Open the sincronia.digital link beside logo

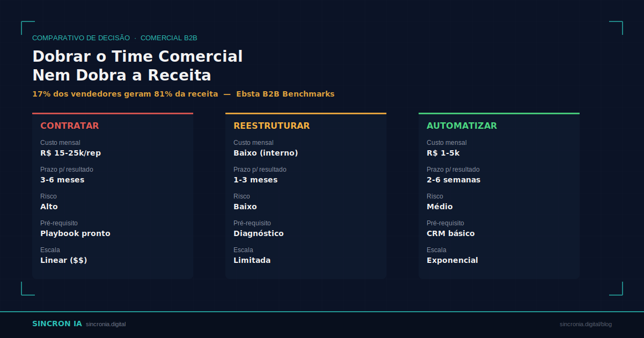click(106, 325)
